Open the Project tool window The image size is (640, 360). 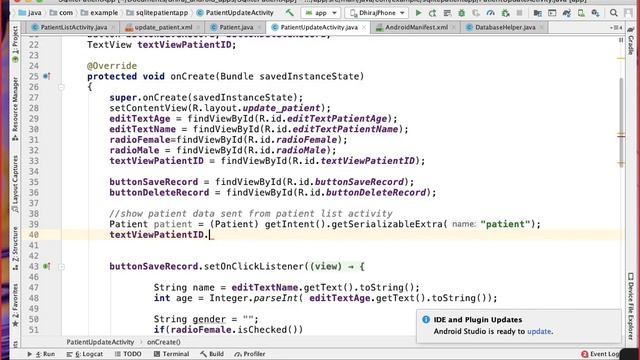(15, 44)
